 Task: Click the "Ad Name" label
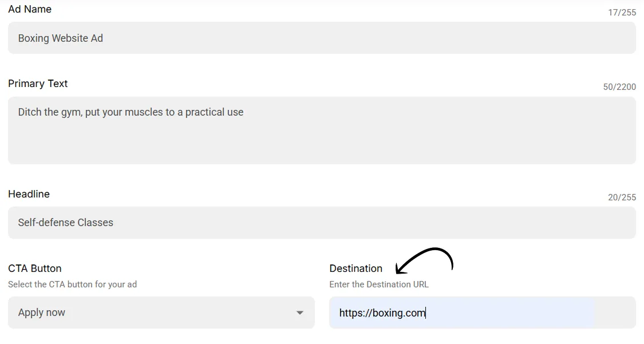29,9
